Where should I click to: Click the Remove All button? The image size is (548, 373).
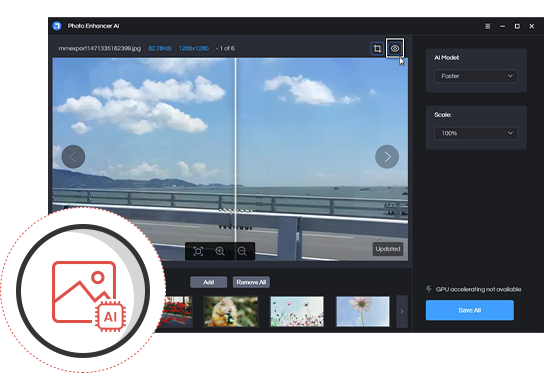click(251, 282)
